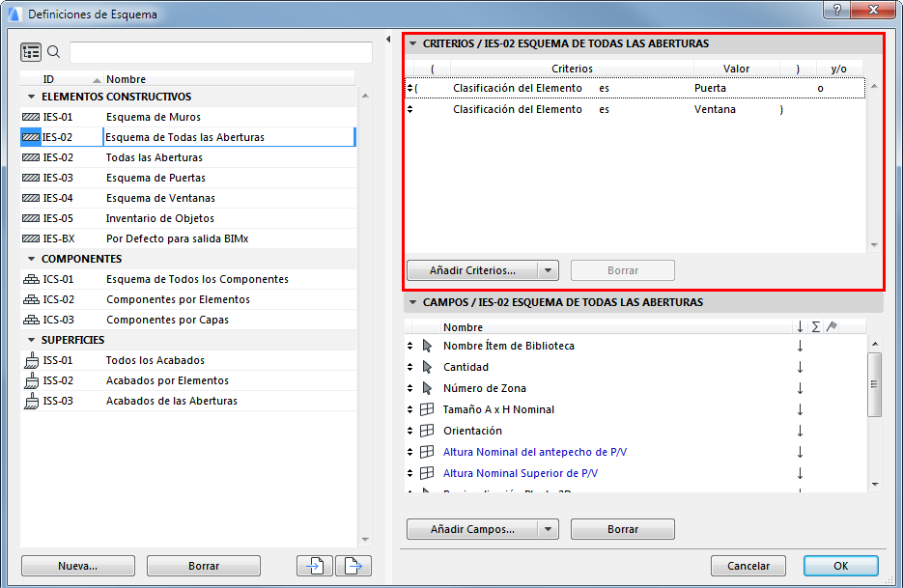The height and width of the screenshot is (588, 903).
Task: Click Borrar button below the schema list
Action: point(203,566)
